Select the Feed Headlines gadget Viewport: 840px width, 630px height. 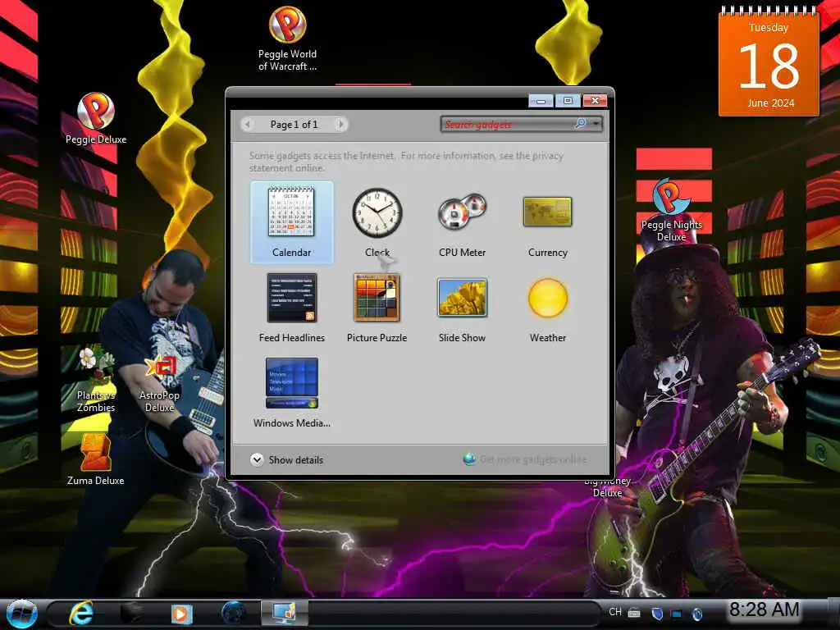(x=291, y=308)
